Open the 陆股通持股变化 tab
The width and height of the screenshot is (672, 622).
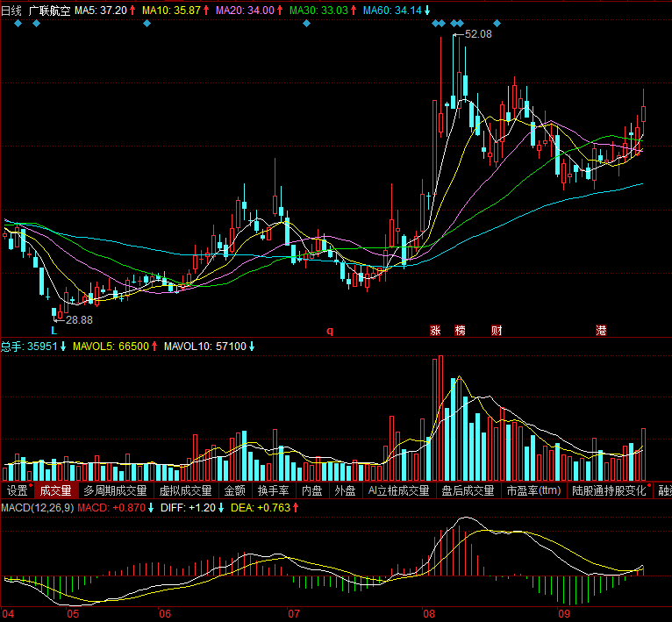(x=608, y=490)
